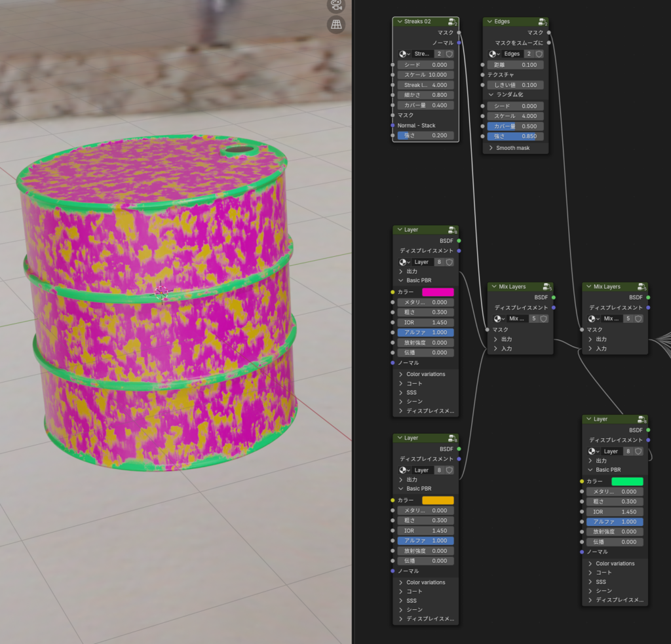Click node group icon in Edges header
Viewport: 671px width, 644px height.
click(x=543, y=22)
